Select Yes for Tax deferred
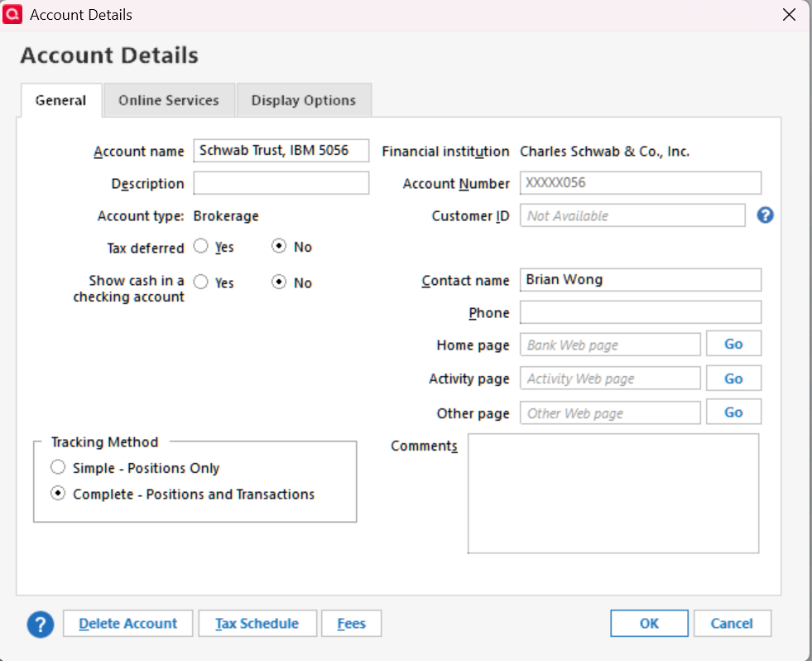This screenshot has width=812, height=661. 201,246
